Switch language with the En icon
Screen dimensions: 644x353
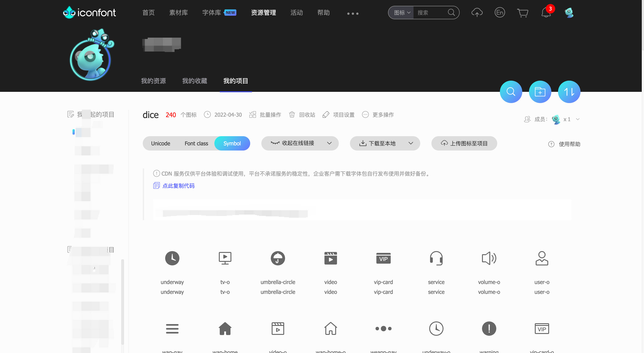[499, 13]
